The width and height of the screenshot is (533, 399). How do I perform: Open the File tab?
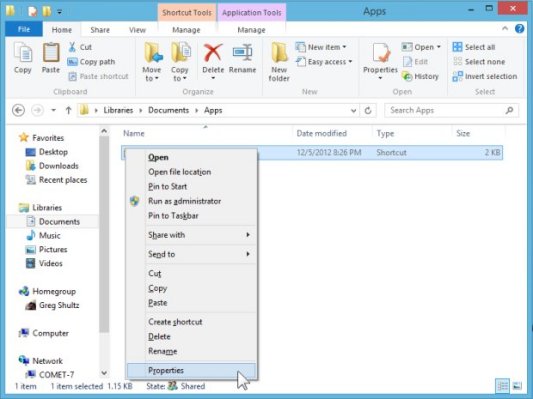coord(24,29)
